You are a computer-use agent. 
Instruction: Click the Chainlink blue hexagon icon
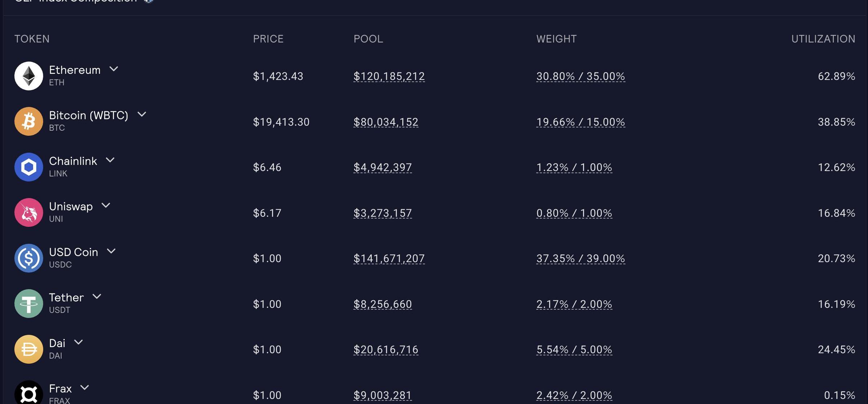coord(29,167)
